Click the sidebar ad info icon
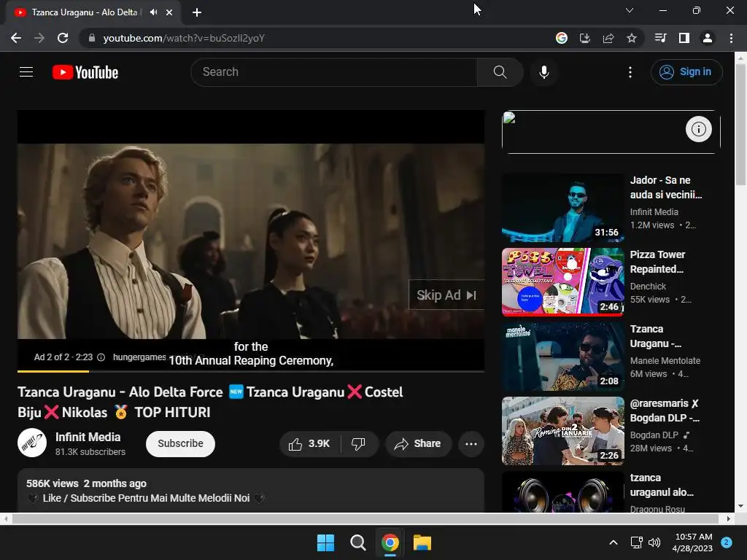This screenshot has width=747, height=560. 698,129
